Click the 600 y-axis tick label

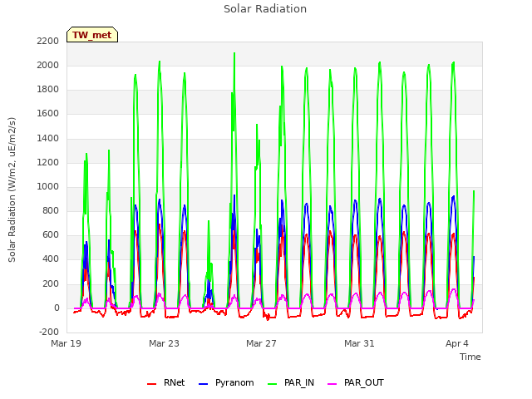coord(51,235)
